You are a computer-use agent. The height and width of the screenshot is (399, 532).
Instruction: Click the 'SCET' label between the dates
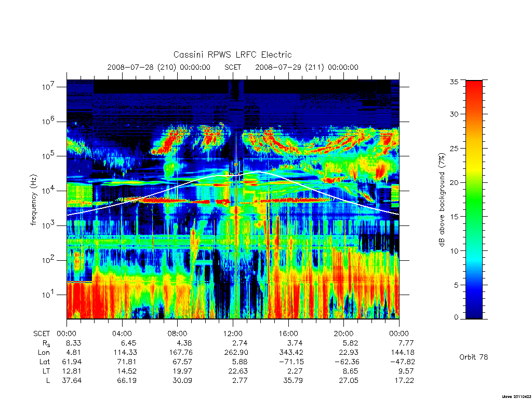point(233,67)
